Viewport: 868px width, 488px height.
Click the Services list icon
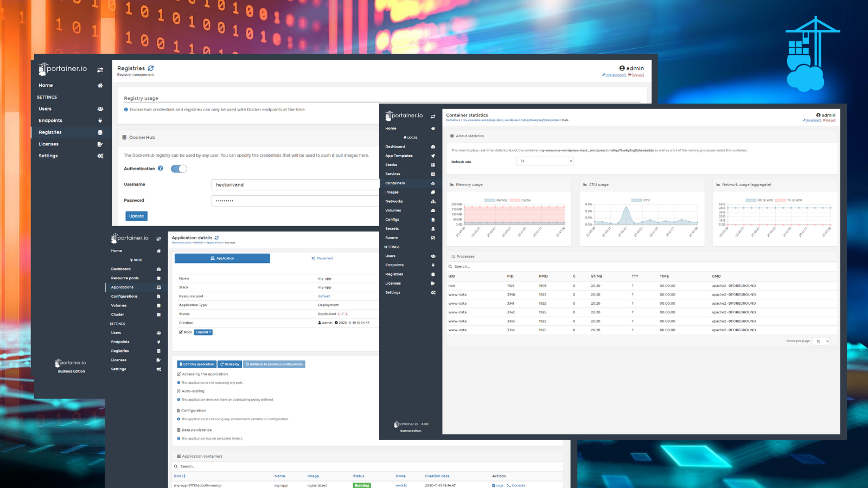(433, 174)
